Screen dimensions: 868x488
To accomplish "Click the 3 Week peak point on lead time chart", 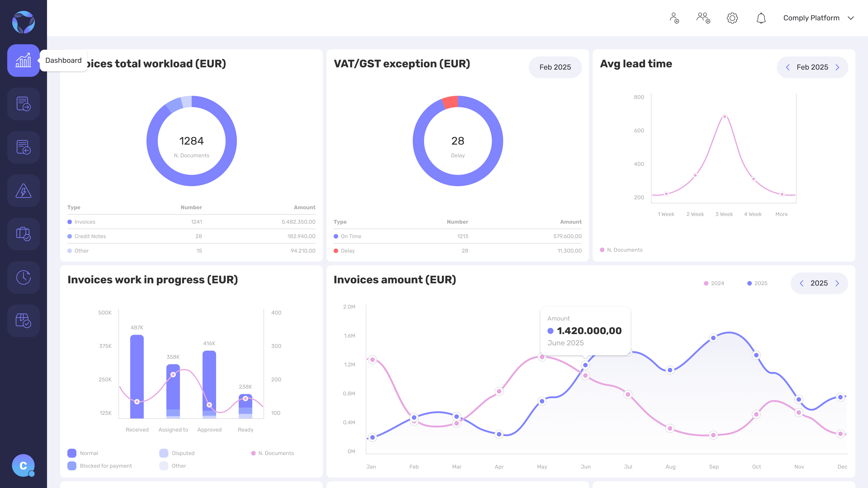I will point(724,117).
